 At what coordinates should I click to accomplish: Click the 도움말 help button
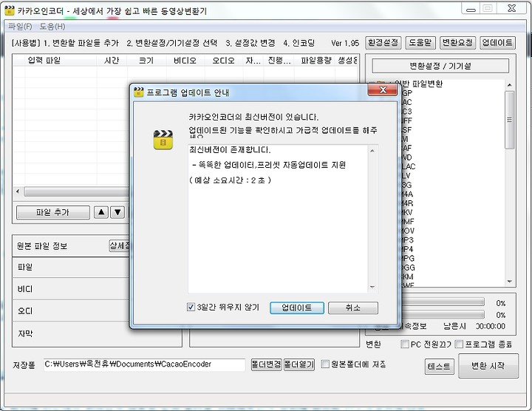[x=420, y=43]
